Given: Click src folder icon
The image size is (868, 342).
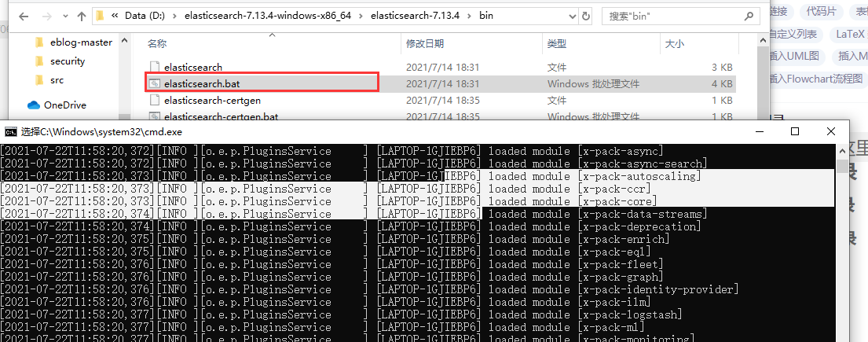Looking at the screenshot, I should 38,80.
